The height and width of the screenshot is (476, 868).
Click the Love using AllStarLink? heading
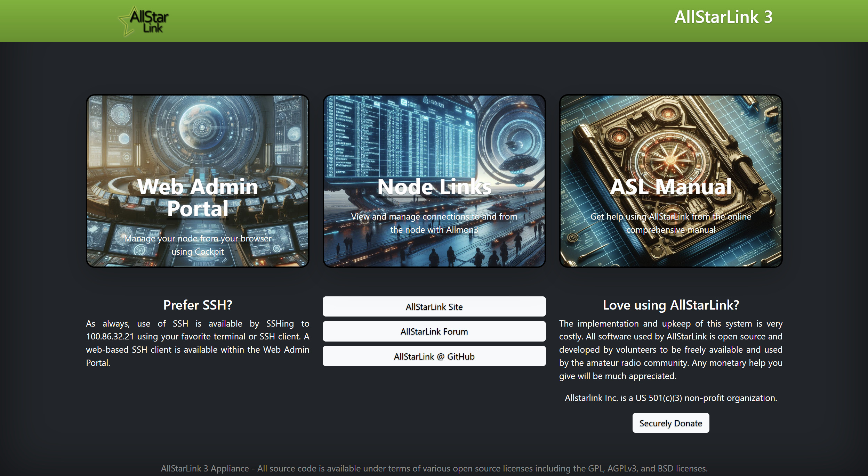670,305
